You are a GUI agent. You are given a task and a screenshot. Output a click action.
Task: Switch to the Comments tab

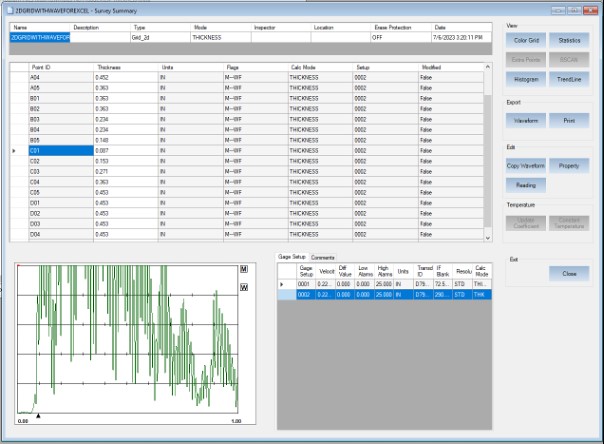click(323, 257)
